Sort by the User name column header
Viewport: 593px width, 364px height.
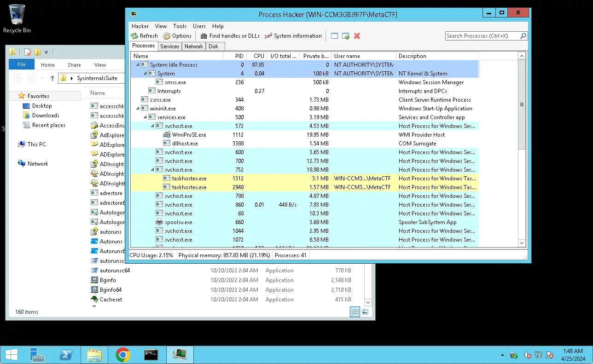click(363, 56)
